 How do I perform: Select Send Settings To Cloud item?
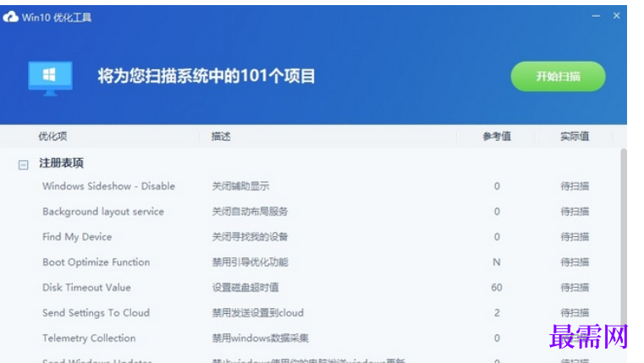tap(96, 313)
